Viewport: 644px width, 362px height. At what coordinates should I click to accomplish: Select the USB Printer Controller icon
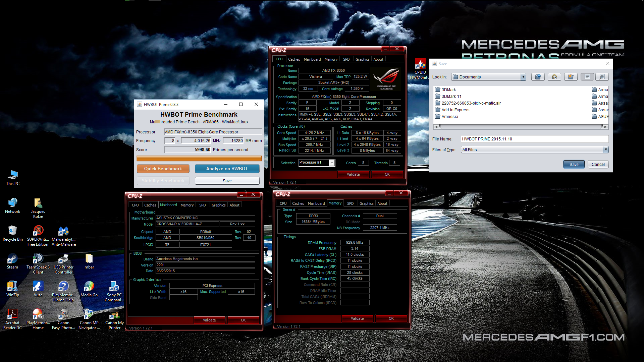tap(64, 263)
